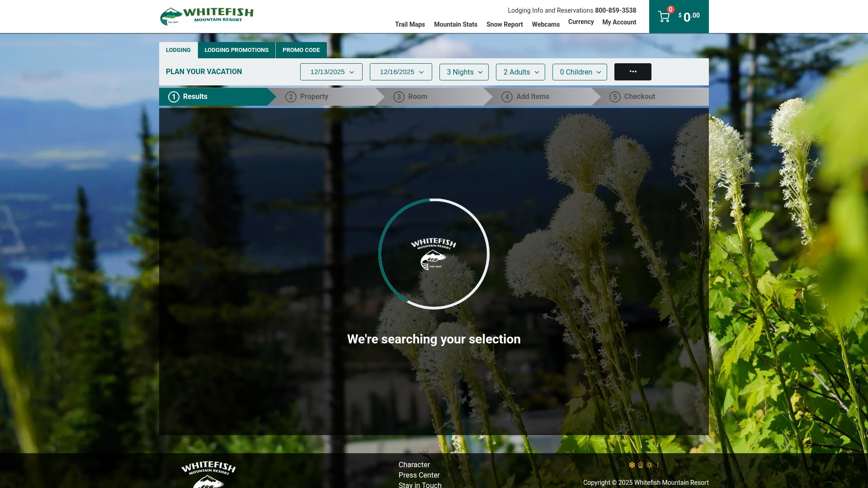Open the vertical dots menu in footer
This screenshot has height=488, width=868.
coord(657,465)
